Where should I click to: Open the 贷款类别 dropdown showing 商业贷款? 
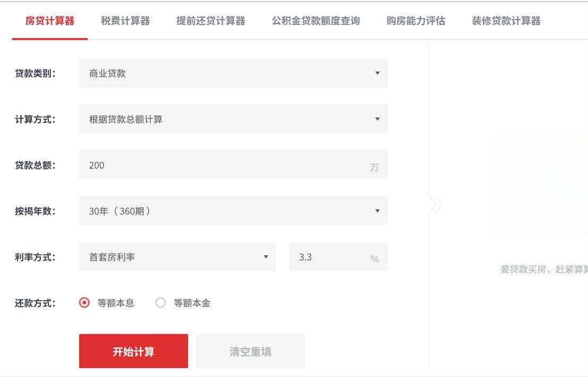pos(233,73)
